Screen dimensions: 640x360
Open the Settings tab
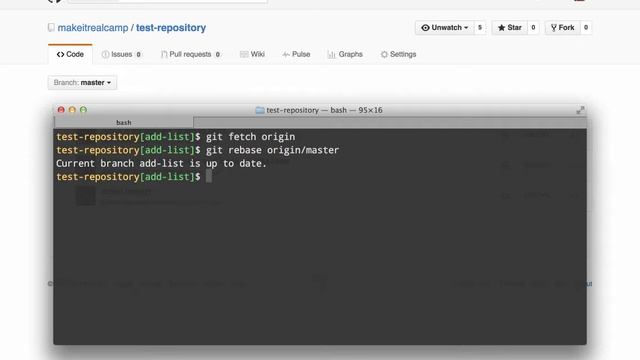pyautogui.click(x=398, y=54)
